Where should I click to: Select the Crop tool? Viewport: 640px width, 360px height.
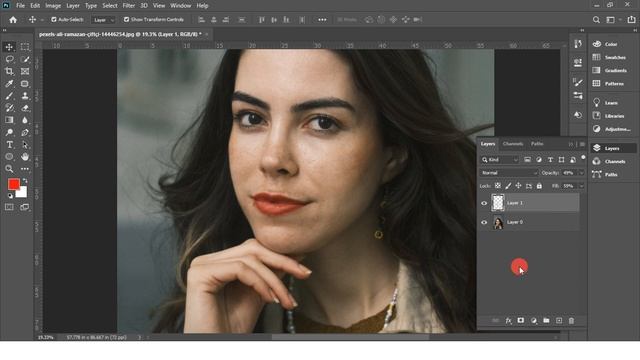click(9, 71)
